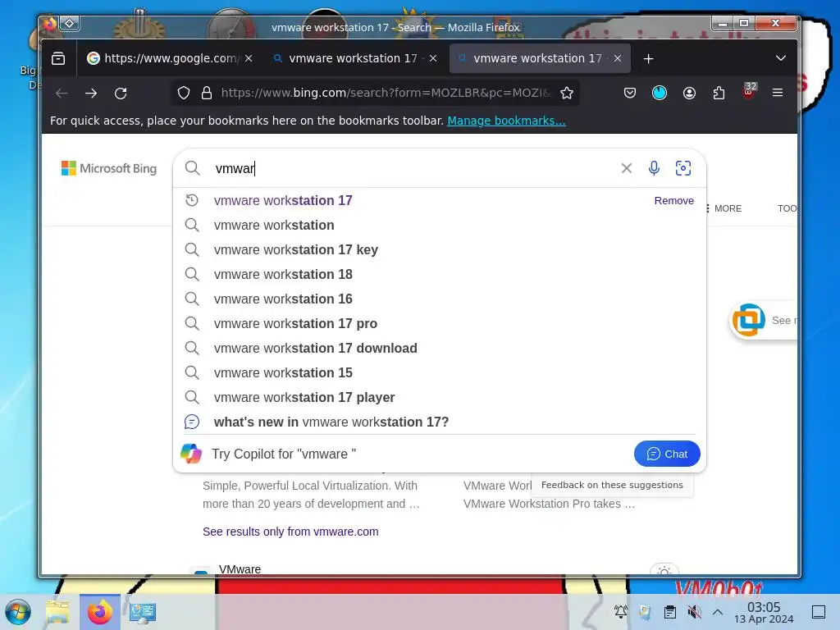Screen dimensions: 840x630
Task: Close the Google tab
Action: coord(249,58)
